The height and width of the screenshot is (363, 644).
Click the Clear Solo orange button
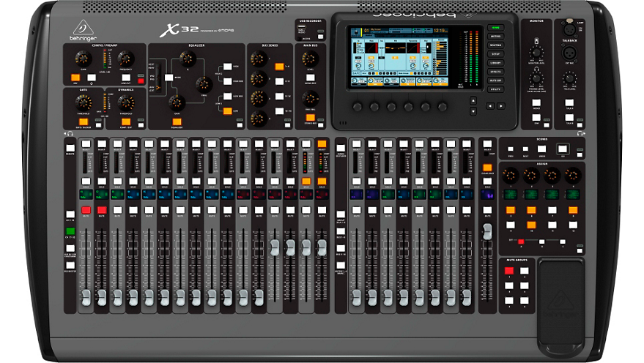pyautogui.click(x=487, y=168)
